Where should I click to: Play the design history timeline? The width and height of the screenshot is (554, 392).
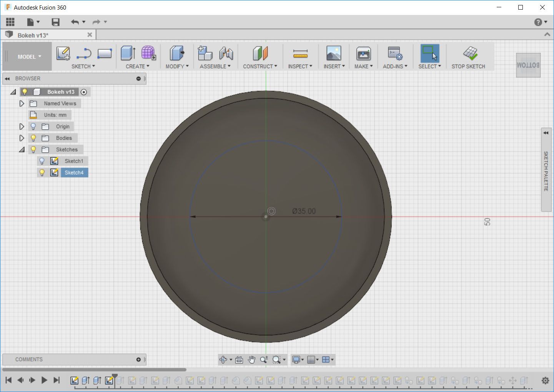coord(44,380)
